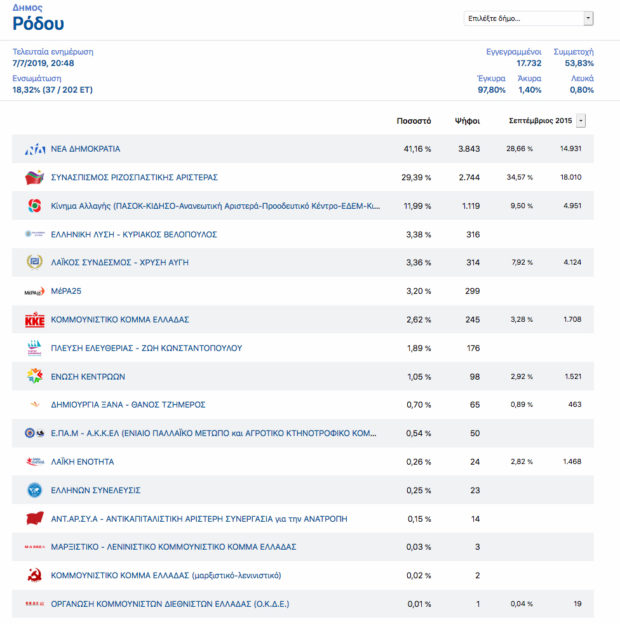The width and height of the screenshot is (620, 624).
Task: Click the Nea Dimokratia party logo
Action: 35,149
